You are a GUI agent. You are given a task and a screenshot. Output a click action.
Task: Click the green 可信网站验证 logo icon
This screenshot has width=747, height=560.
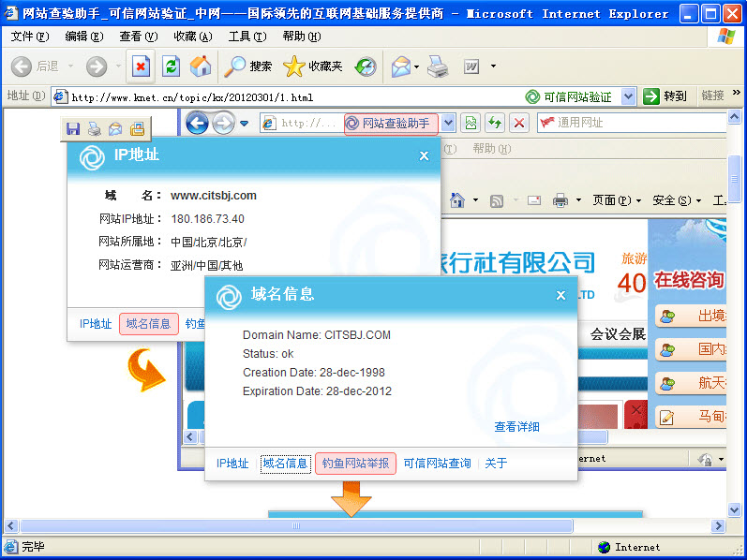[x=532, y=96]
